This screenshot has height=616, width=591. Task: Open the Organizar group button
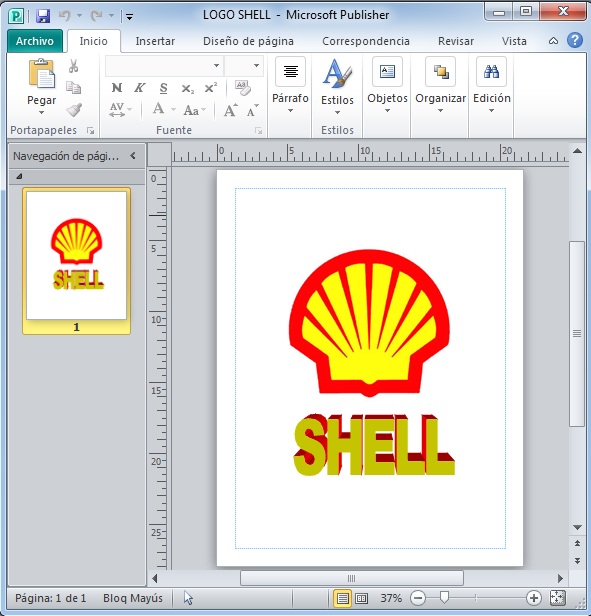(440, 86)
